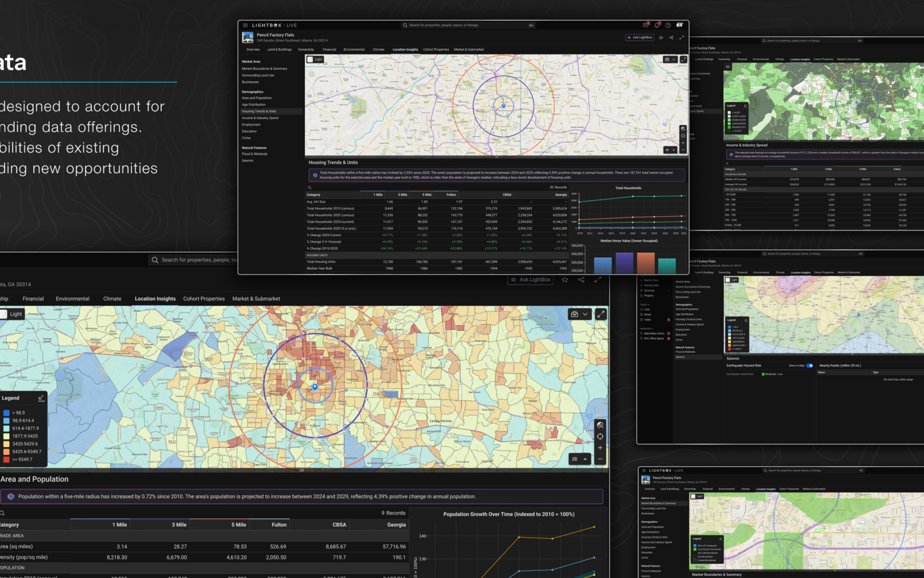
Task: Expand the large population map to fullscreen
Action: point(601,314)
